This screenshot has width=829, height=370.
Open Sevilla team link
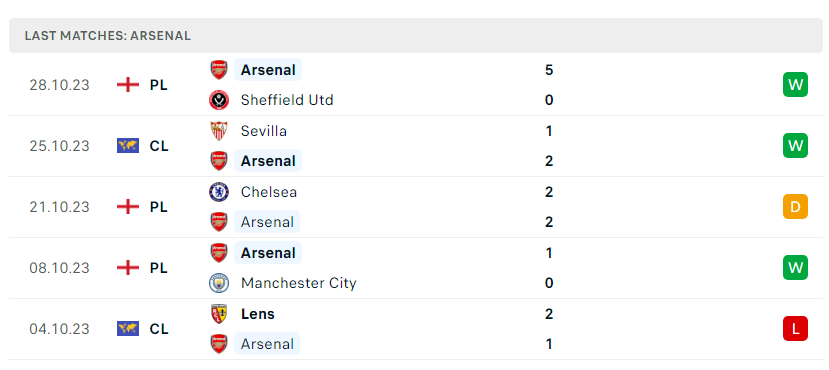[264, 131]
